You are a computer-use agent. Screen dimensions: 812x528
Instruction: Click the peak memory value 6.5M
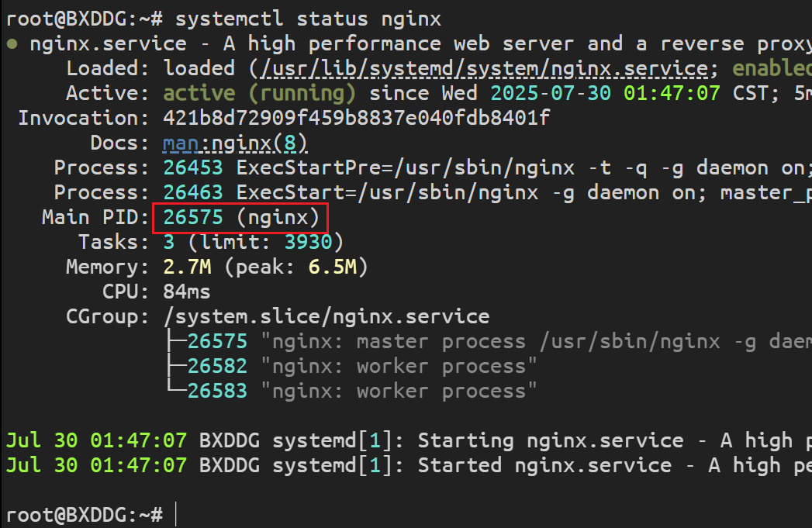tap(332, 267)
